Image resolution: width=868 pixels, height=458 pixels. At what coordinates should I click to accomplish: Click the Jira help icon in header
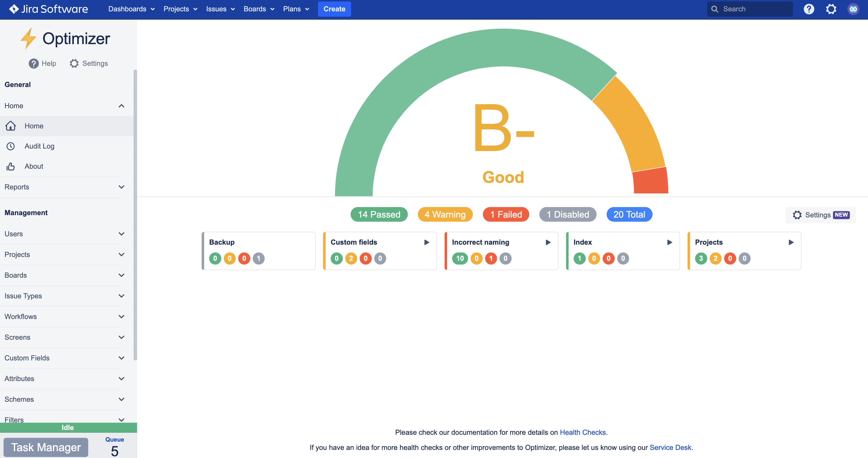[809, 9]
